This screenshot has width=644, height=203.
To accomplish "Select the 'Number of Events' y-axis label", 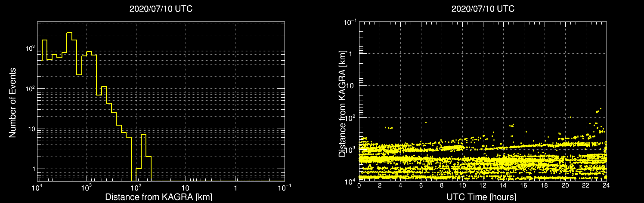I will (x=12, y=102).
